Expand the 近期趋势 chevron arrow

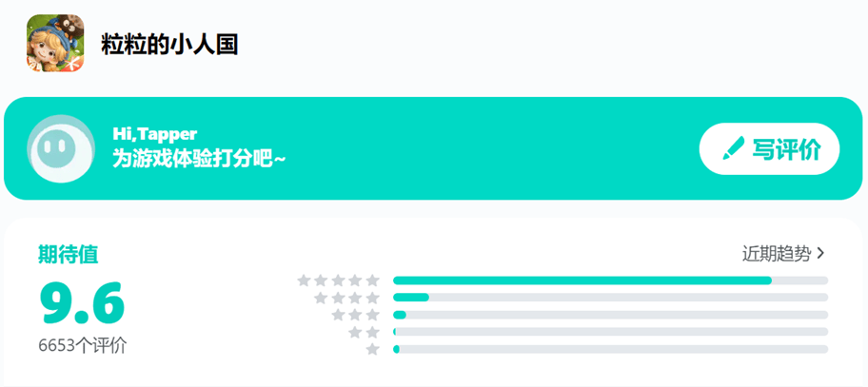[x=820, y=254]
